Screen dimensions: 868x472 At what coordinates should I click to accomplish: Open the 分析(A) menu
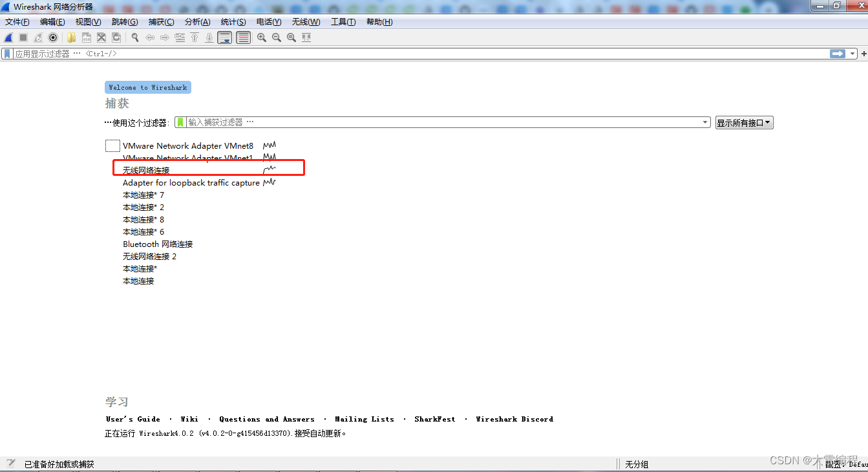pos(197,22)
